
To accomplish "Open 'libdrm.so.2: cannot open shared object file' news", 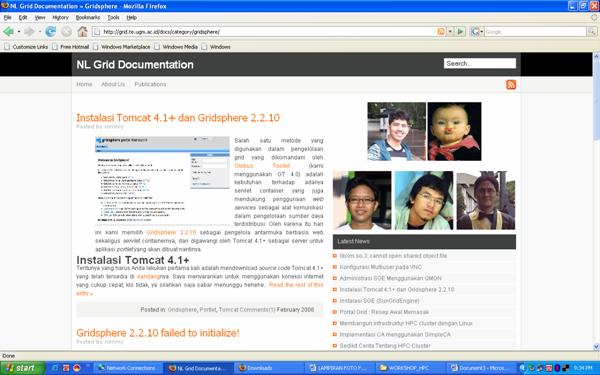I will pos(393,256).
